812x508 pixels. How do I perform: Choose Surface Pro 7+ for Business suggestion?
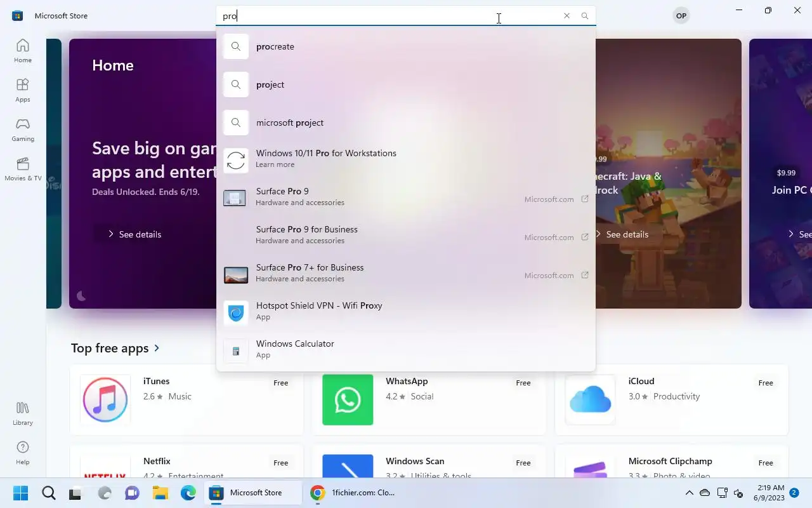click(406, 273)
